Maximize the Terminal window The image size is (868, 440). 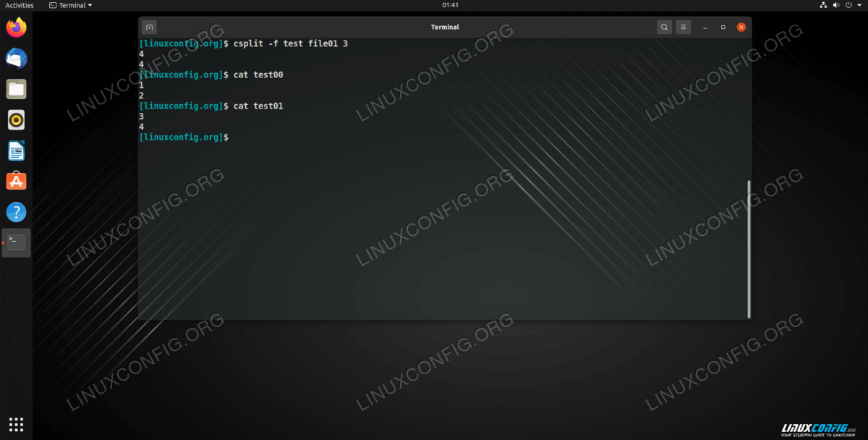tap(723, 27)
